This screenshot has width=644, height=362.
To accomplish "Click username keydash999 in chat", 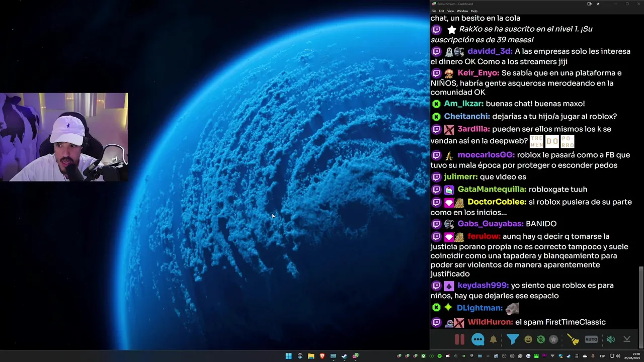I will [x=482, y=285].
